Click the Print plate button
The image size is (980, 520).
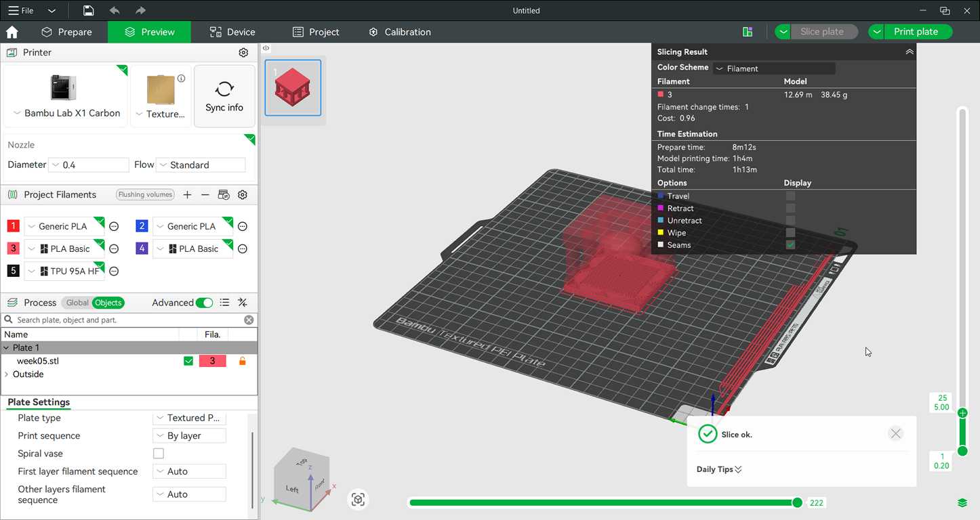[x=916, y=32]
